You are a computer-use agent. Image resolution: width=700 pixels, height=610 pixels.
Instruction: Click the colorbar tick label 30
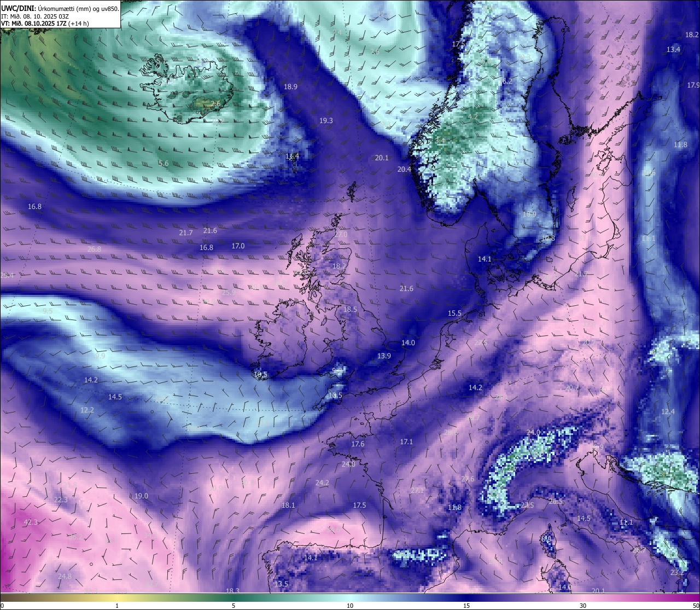pos(583,606)
